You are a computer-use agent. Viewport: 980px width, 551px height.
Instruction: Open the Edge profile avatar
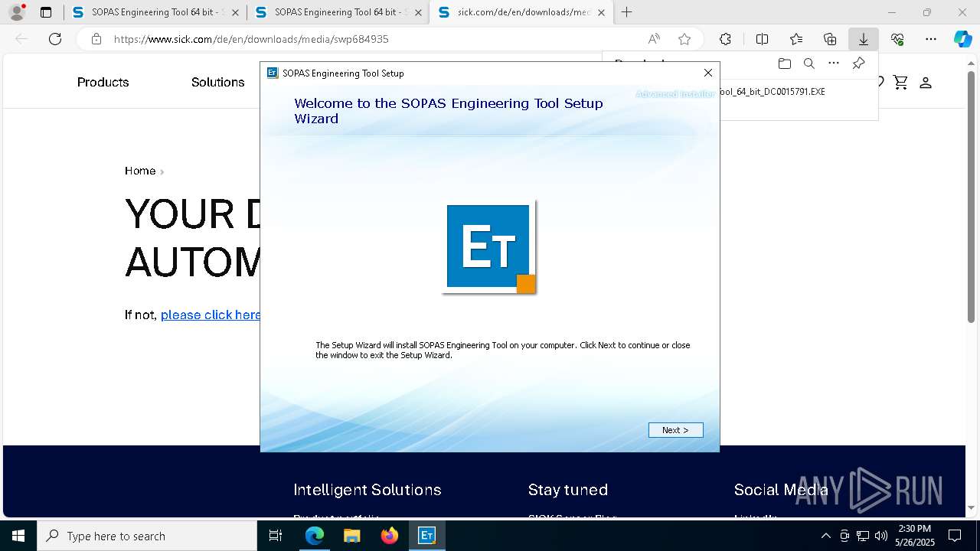[x=17, y=12]
